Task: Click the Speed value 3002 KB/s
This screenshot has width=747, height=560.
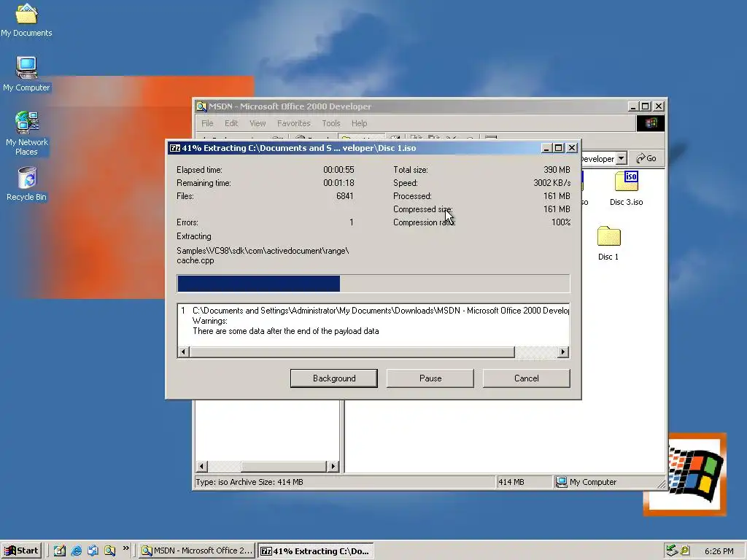Action: 551,183
